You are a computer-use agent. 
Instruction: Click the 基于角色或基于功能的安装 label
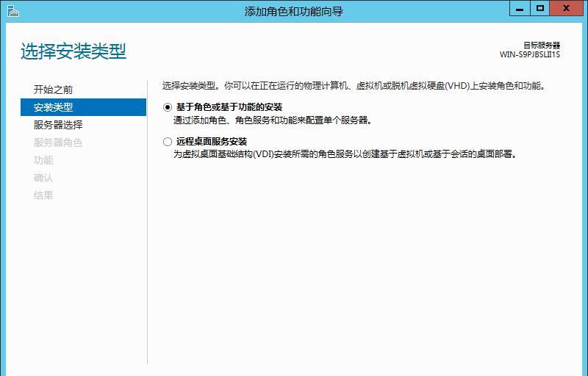click(229, 107)
